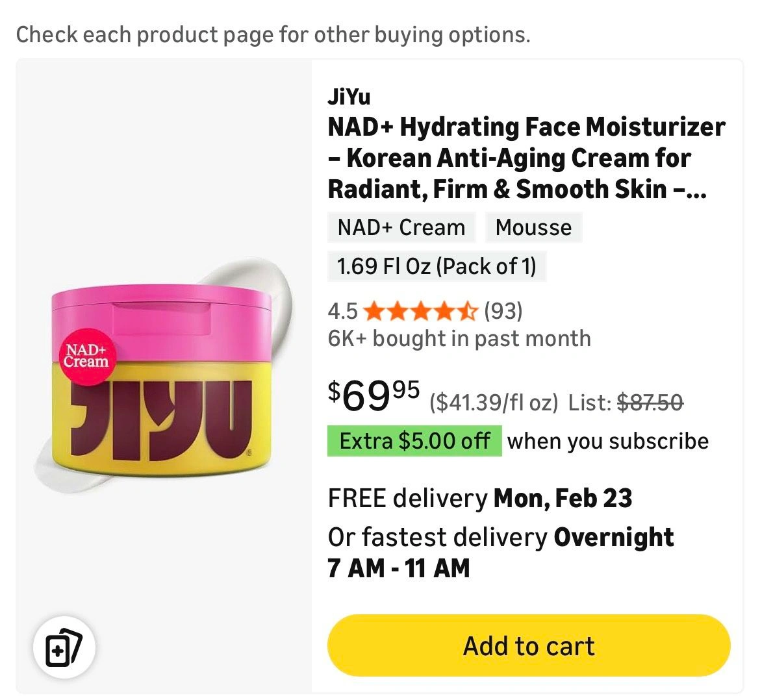Click the green Extra $5.00 off badge

414,441
